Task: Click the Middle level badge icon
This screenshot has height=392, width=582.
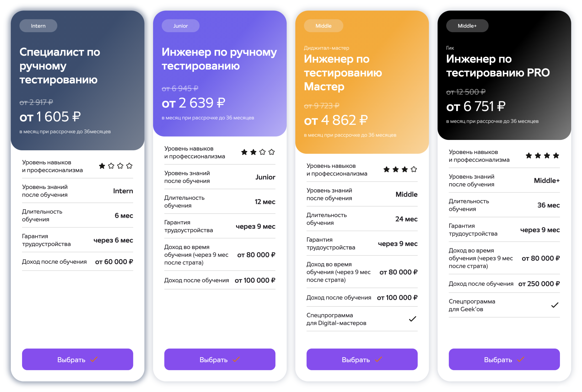Action: tap(322, 25)
